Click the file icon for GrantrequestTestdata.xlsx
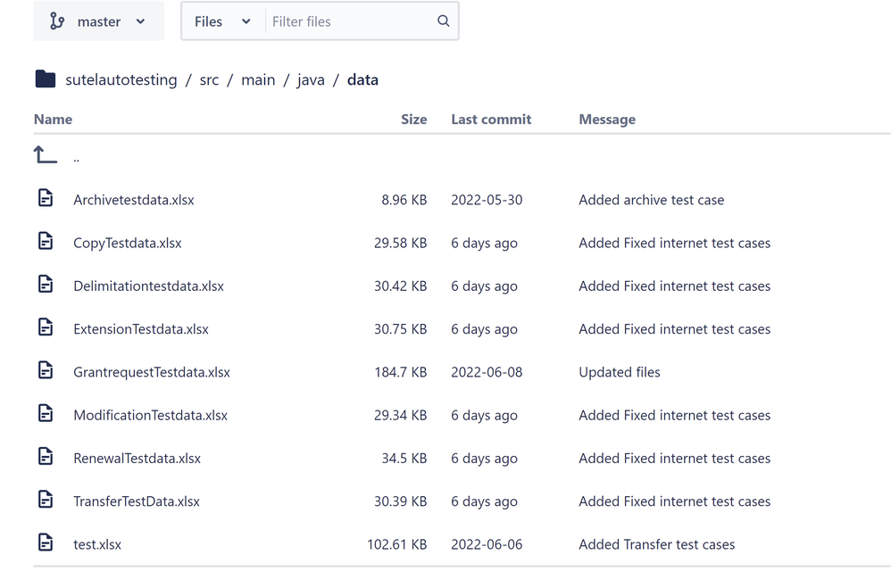This screenshot has height=588, width=891. click(x=46, y=370)
